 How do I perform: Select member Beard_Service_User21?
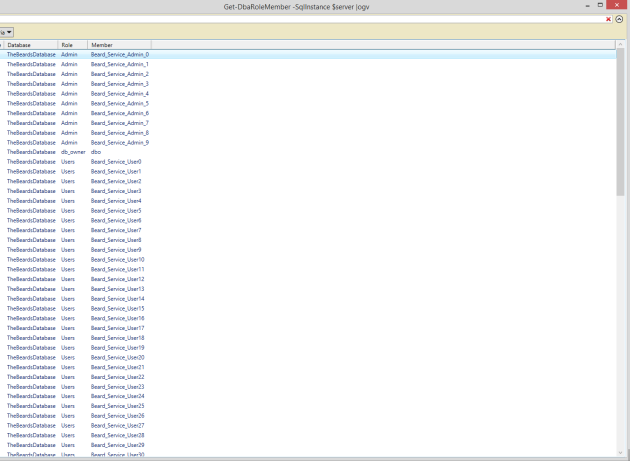[x=118, y=367]
